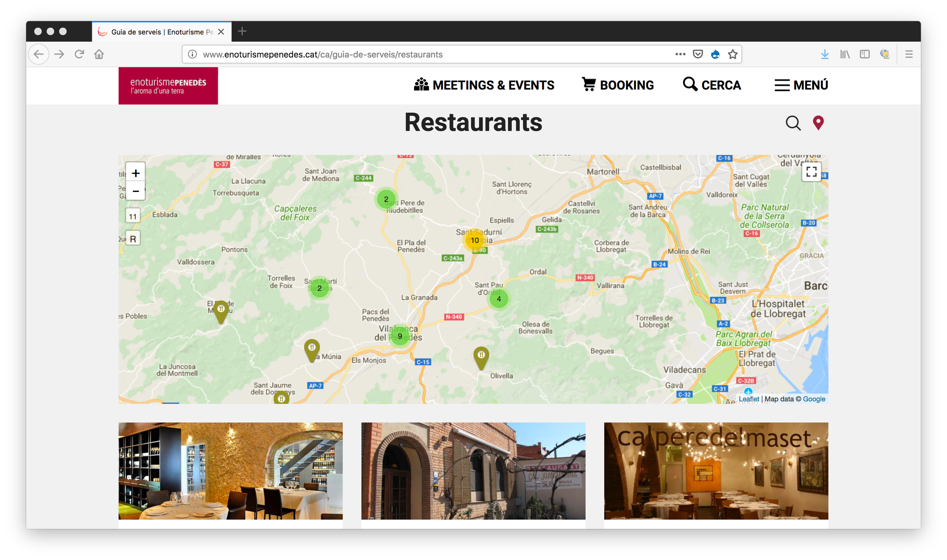Expand the green cluster marker numbered 9
The image size is (947, 560).
click(400, 336)
